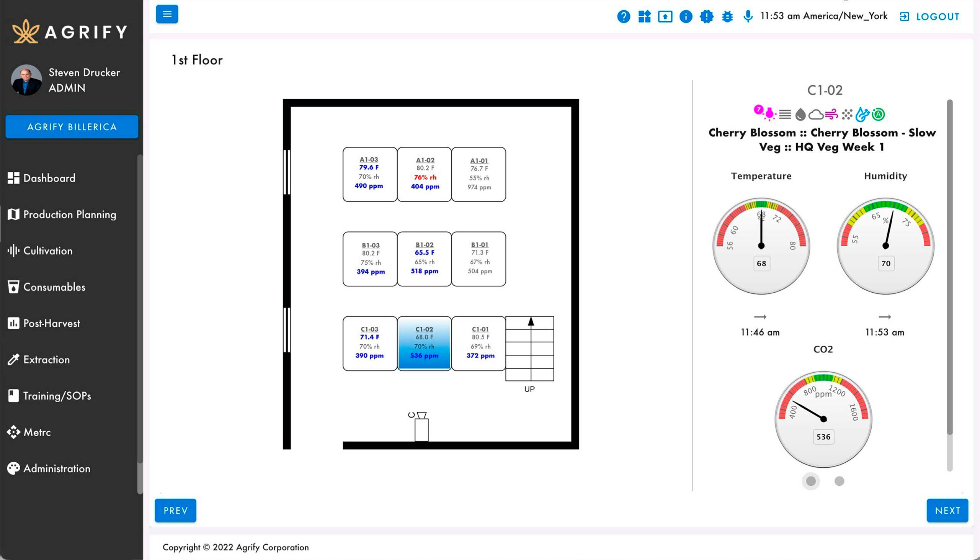Click the Humidity gauge showing 70

(885, 246)
